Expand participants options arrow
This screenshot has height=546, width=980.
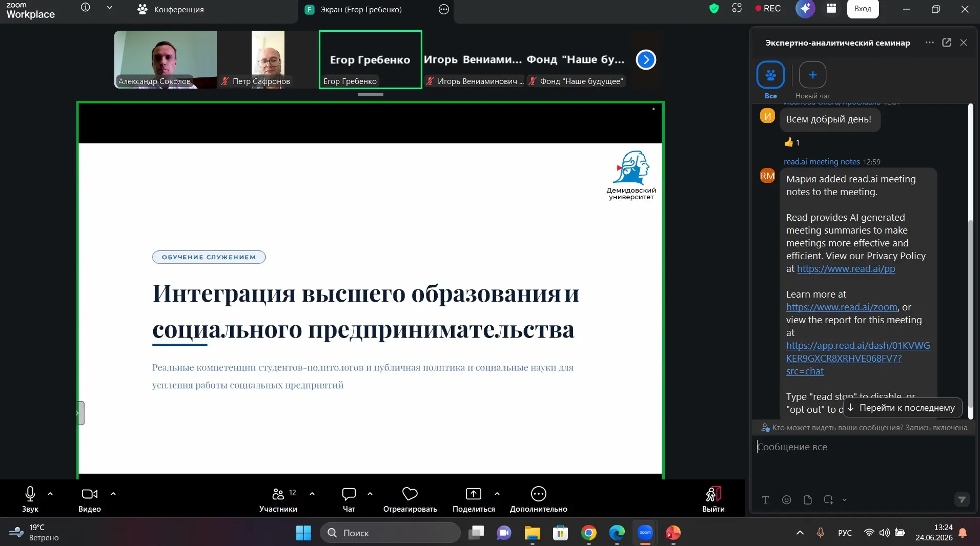312,494
